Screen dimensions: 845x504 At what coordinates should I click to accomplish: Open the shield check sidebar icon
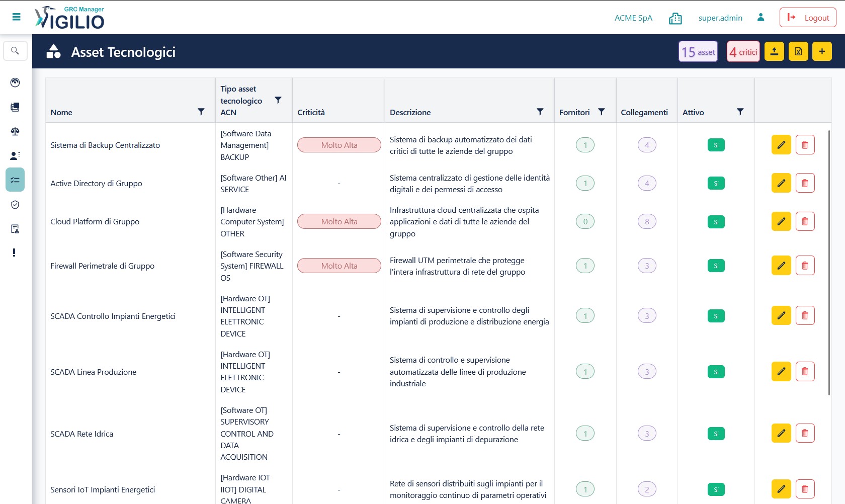coord(15,205)
